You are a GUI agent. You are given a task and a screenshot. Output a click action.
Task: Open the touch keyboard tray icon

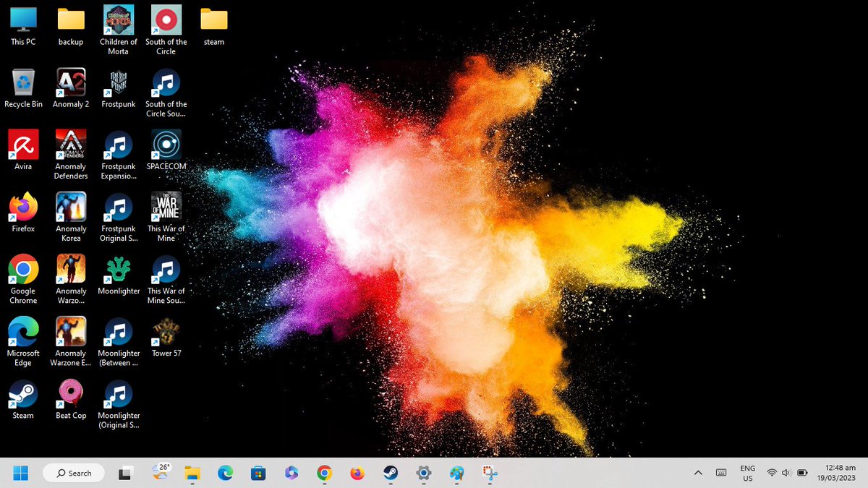(721, 473)
